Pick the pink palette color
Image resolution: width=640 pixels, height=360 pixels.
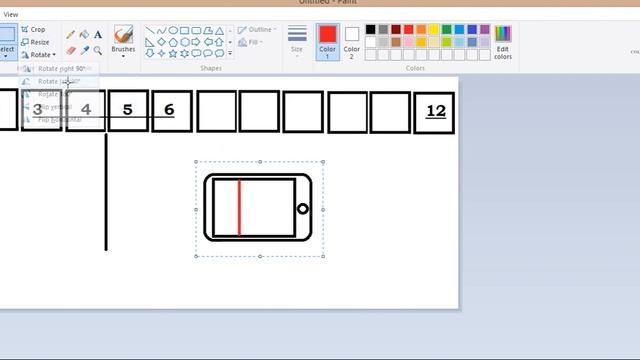pyautogui.click(x=409, y=42)
